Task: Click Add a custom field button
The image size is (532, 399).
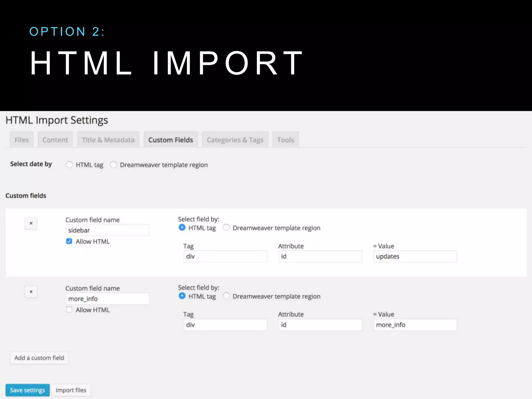Action: tap(39, 358)
